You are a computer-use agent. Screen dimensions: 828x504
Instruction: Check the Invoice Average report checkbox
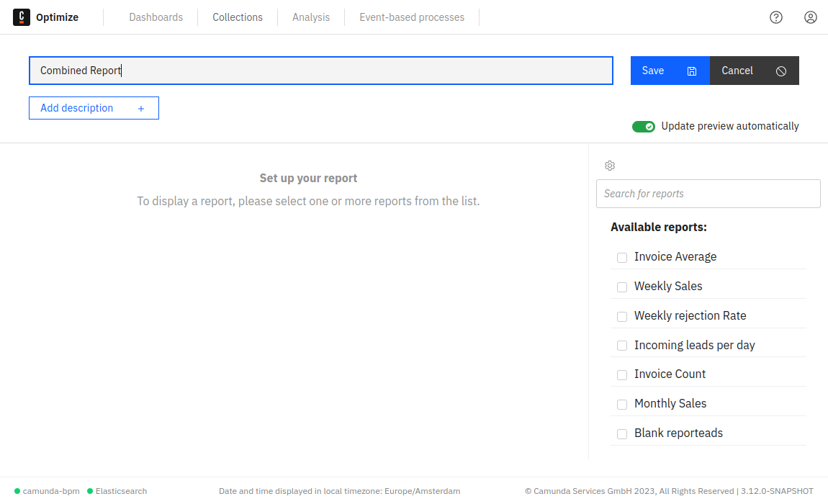click(x=621, y=257)
